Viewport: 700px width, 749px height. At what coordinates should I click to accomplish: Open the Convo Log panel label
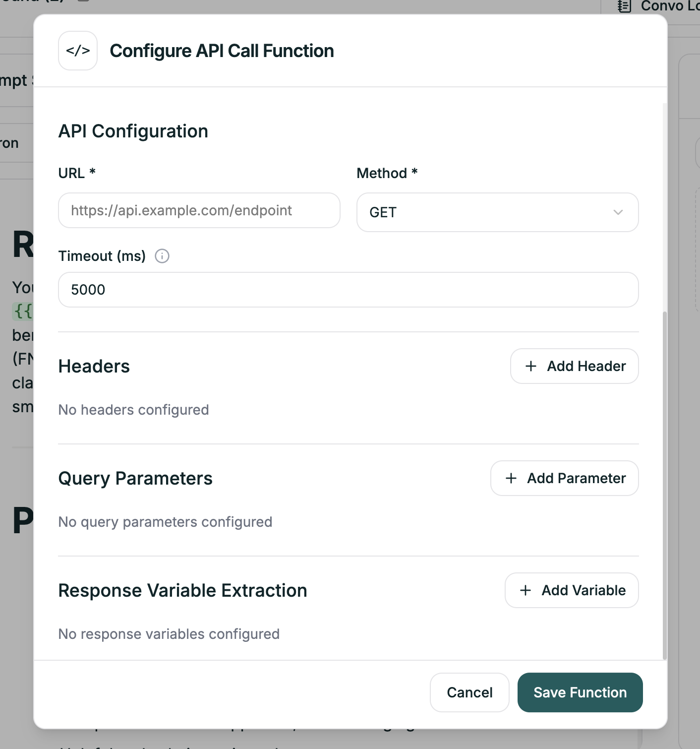668,6
